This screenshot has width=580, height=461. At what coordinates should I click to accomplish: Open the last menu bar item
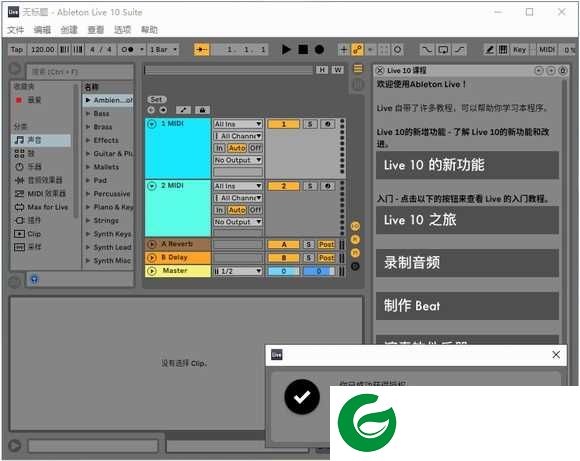coord(149,30)
